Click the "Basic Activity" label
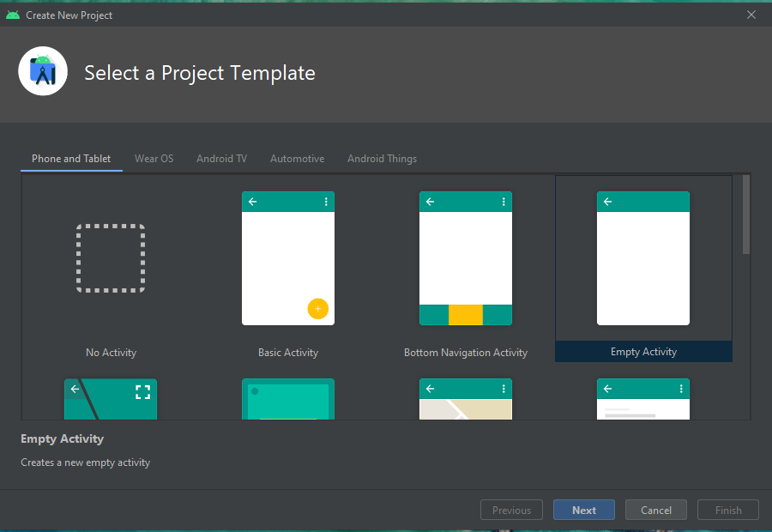772x532 pixels. (288, 352)
